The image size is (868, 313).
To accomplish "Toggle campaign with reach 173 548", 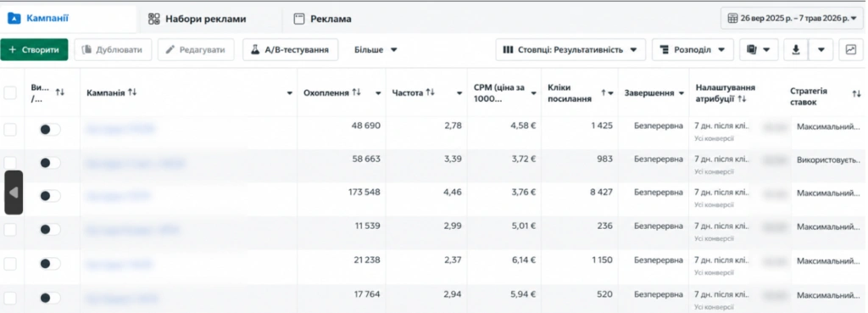I will (x=50, y=196).
